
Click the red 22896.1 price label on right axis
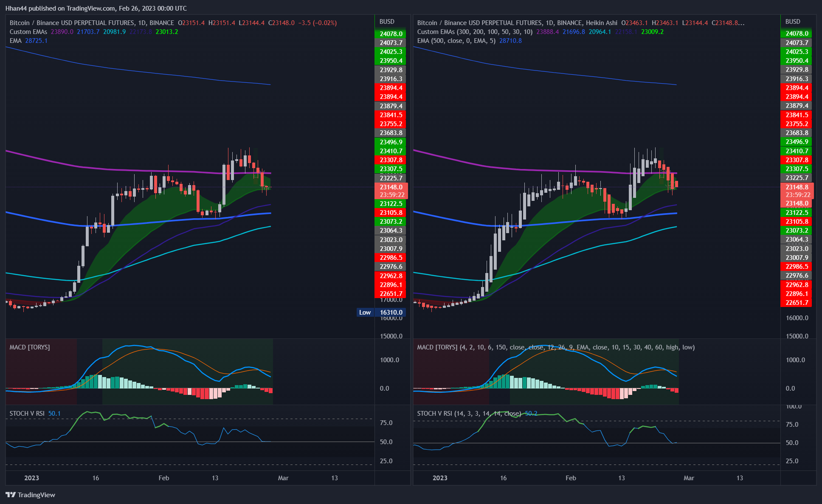797,294
